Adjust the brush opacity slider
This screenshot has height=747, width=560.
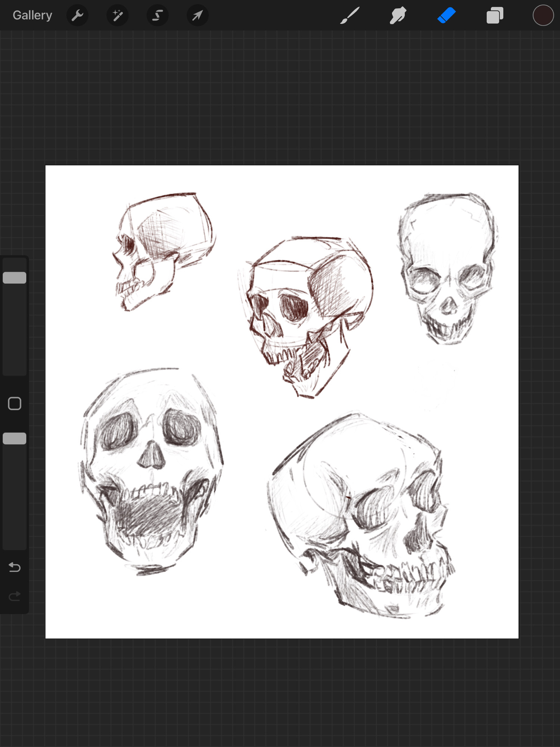coord(15,491)
